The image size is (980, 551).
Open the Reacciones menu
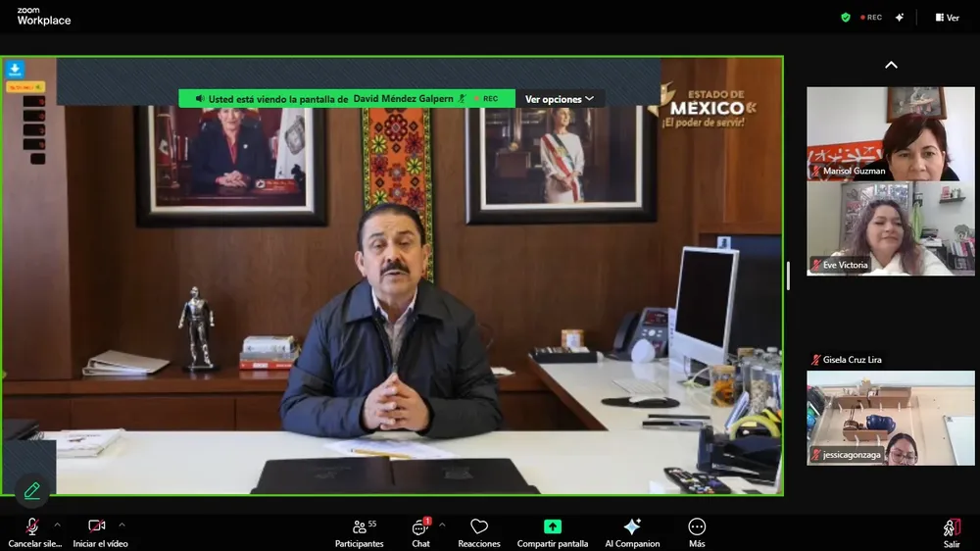click(x=479, y=530)
